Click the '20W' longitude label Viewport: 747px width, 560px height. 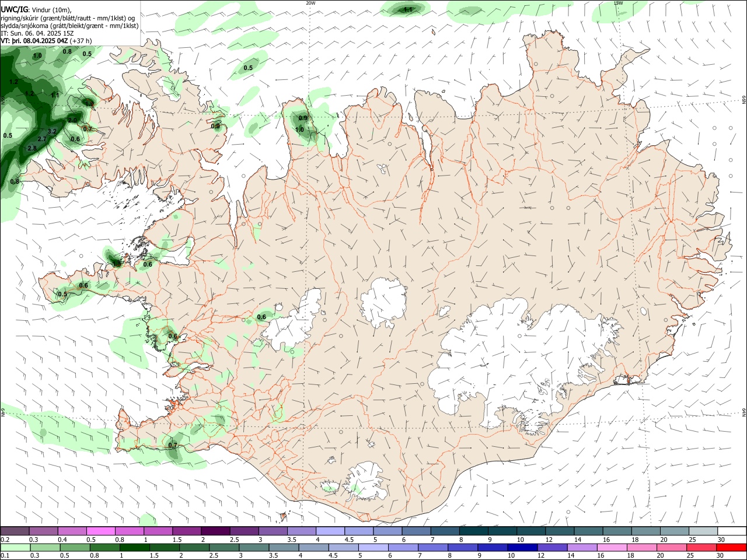[x=310, y=3]
